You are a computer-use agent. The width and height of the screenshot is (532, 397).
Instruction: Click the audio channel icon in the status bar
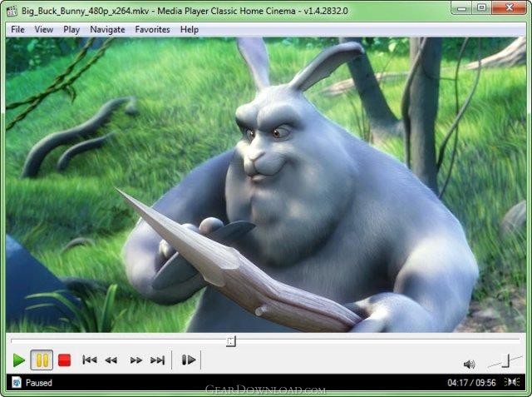(512, 382)
